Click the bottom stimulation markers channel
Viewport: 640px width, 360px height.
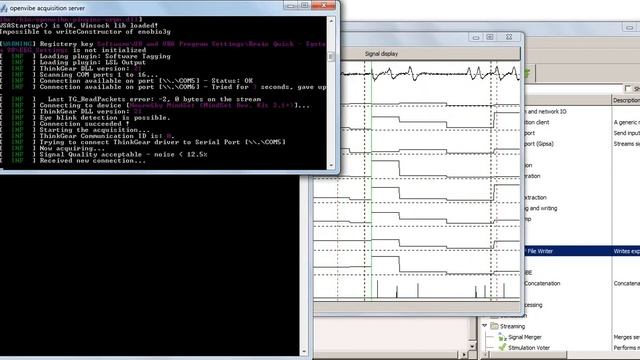click(417, 289)
